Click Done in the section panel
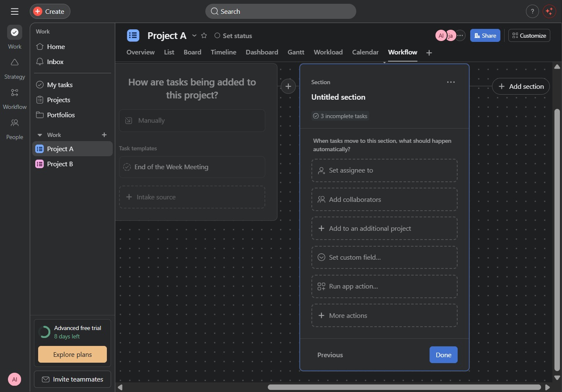Screen dimensions: 562x392 [443, 355]
